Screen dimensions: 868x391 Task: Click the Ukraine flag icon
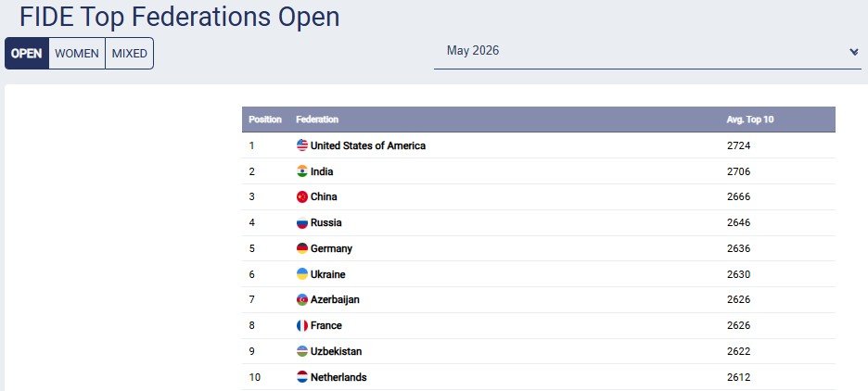302,274
